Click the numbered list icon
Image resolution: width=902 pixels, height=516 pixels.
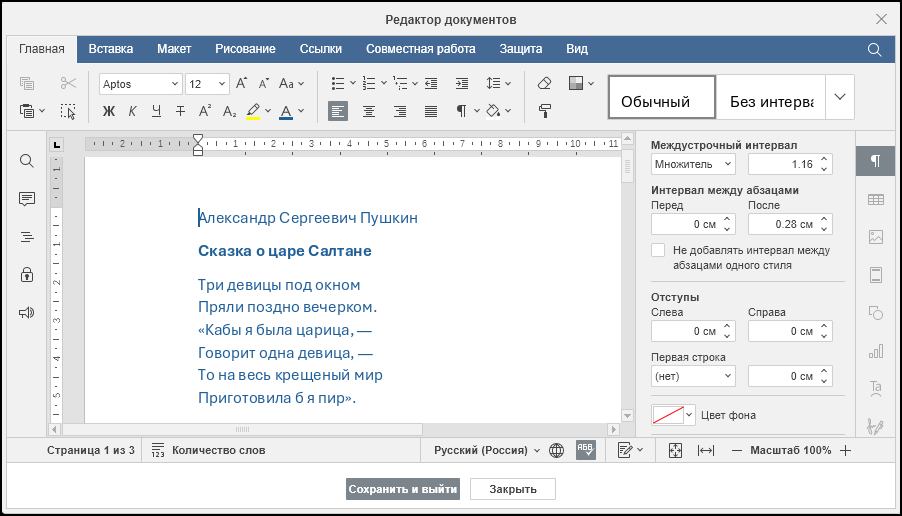click(369, 83)
